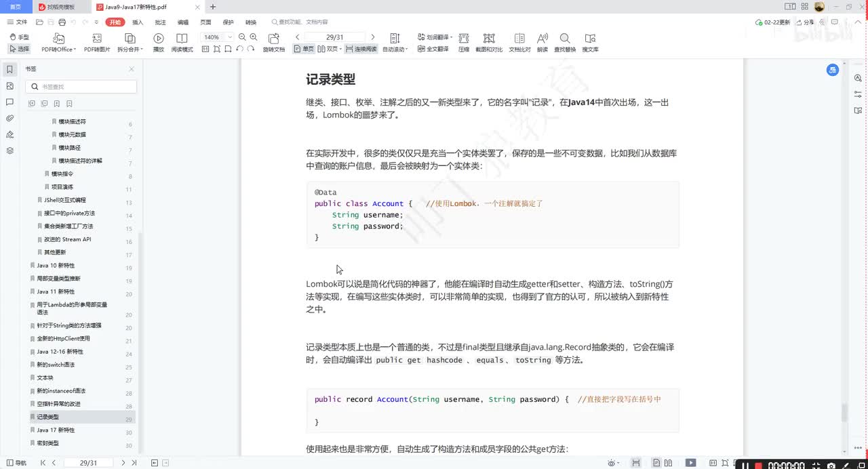Image resolution: width=868 pixels, height=469 pixels.
Task: Enable 单页 single page view
Action: point(304,49)
